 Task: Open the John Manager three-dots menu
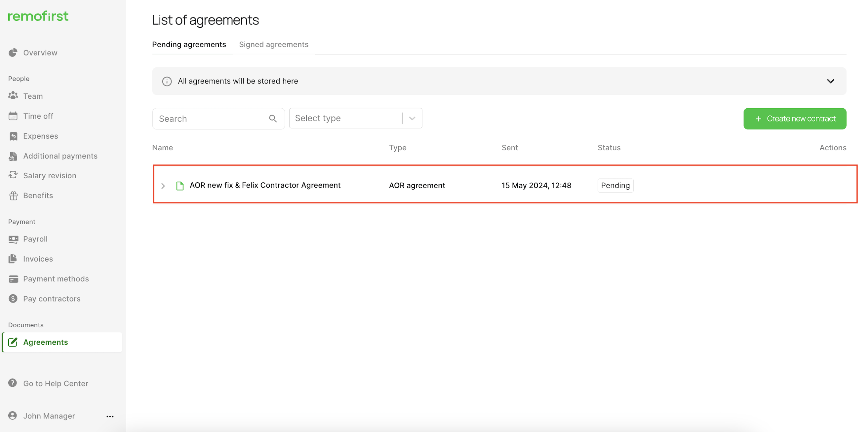(x=110, y=416)
